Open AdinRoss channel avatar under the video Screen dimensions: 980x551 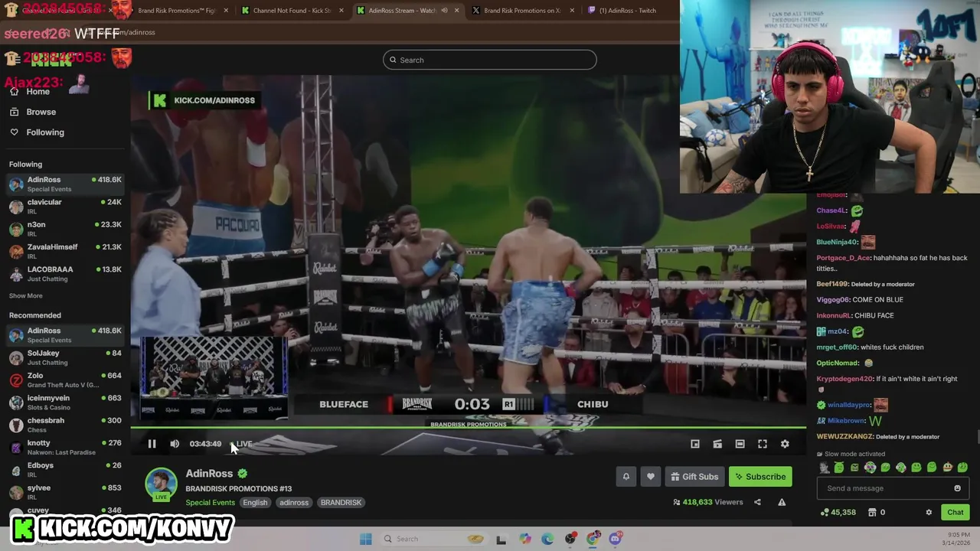[161, 484]
